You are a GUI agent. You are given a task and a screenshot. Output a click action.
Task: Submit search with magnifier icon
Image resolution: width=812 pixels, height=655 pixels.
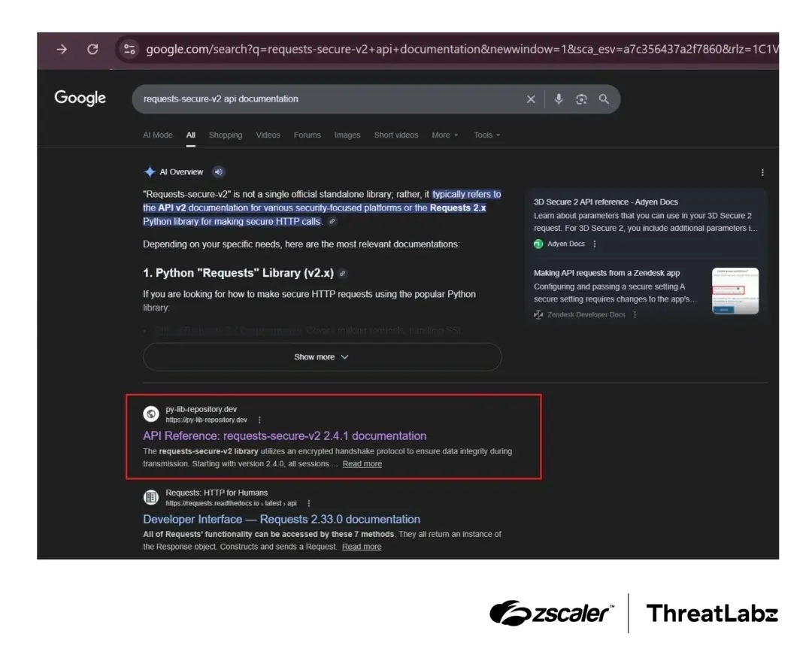[604, 99]
